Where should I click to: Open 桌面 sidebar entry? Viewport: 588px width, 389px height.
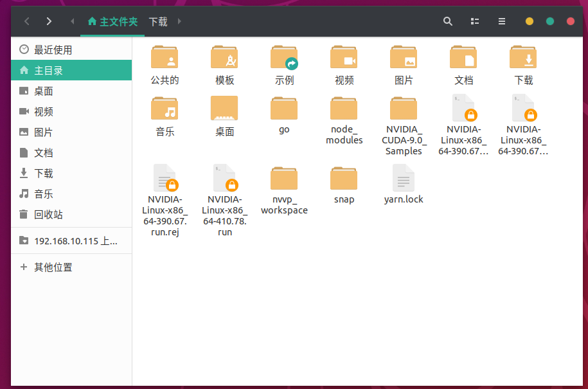pos(71,91)
